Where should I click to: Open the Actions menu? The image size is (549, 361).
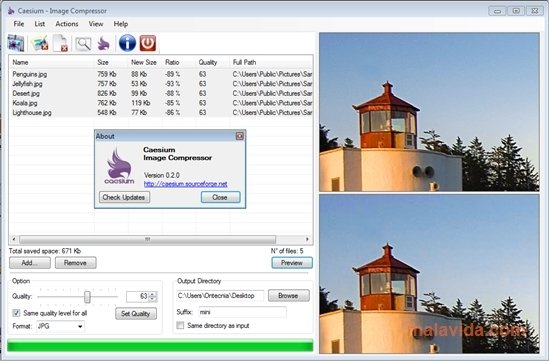coord(67,24)
